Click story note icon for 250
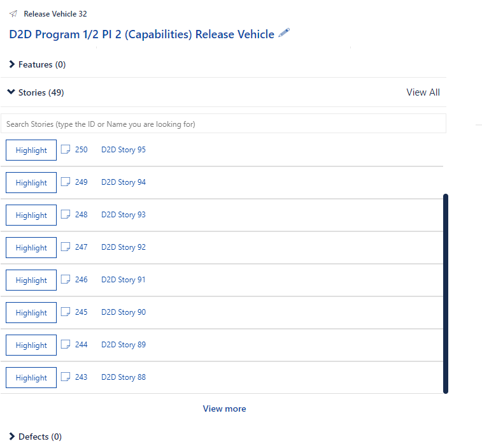The height and width of the screenshot is (448, 482). [x=66, y=150]
